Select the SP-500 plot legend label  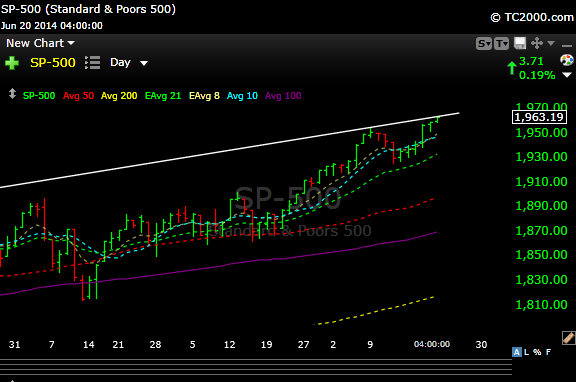click(x=39, y=96)
